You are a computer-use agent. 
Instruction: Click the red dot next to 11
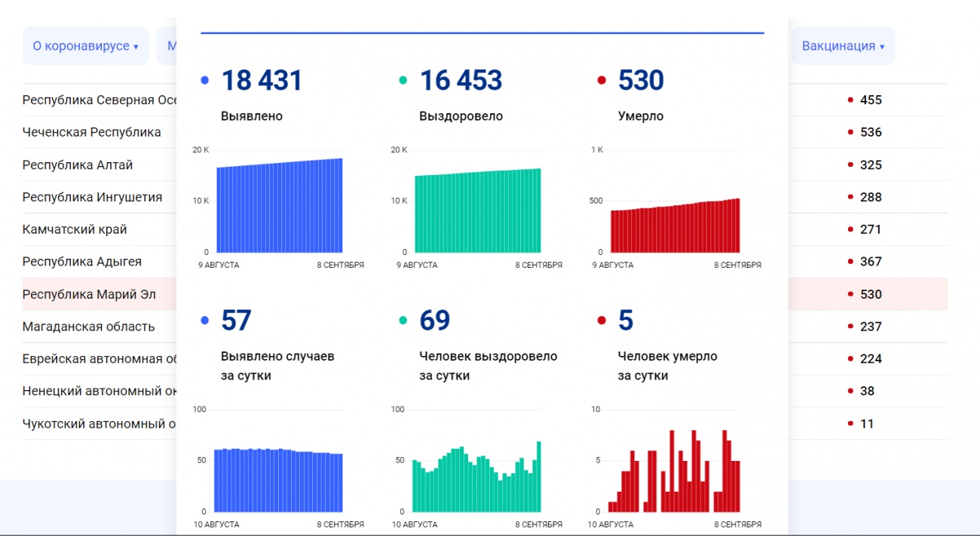[x=850, y=424]
